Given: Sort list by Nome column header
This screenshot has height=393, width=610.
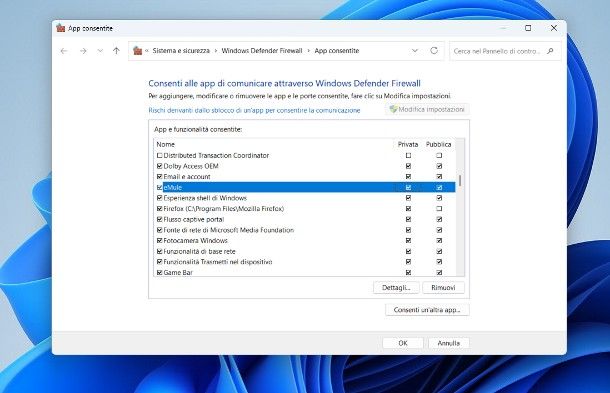Looking at the screenshot, I should 165,144.
